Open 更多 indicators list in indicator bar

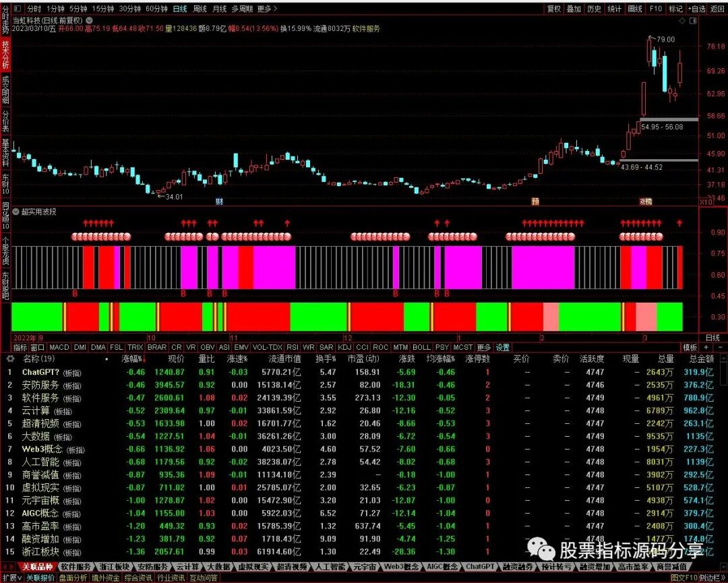pyautogui.click(x=483, y=347)
